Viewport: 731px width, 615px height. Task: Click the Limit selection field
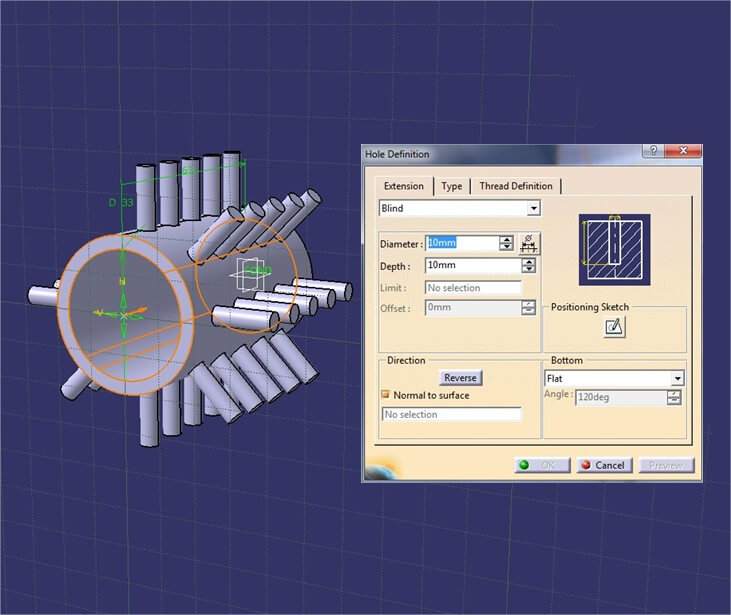(x=473, y=288)
